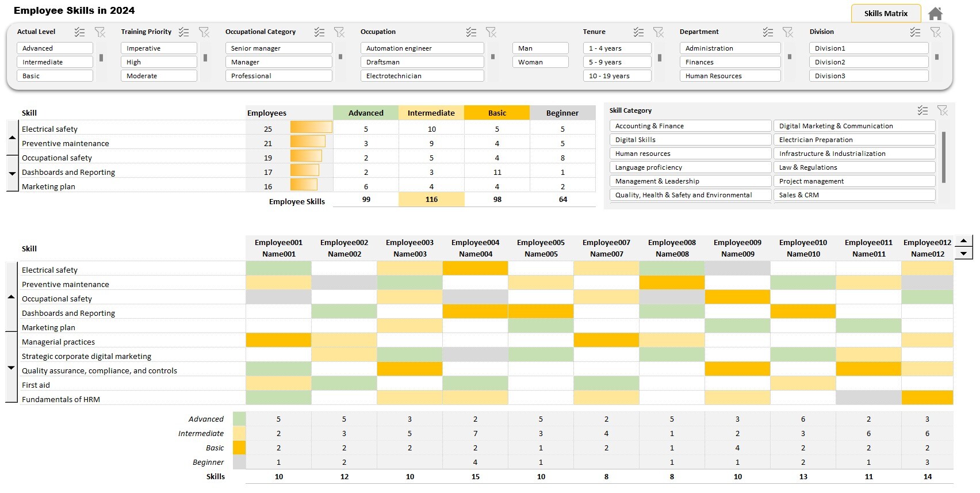Toggle multi-select on Department slicer

pos(768,32)
